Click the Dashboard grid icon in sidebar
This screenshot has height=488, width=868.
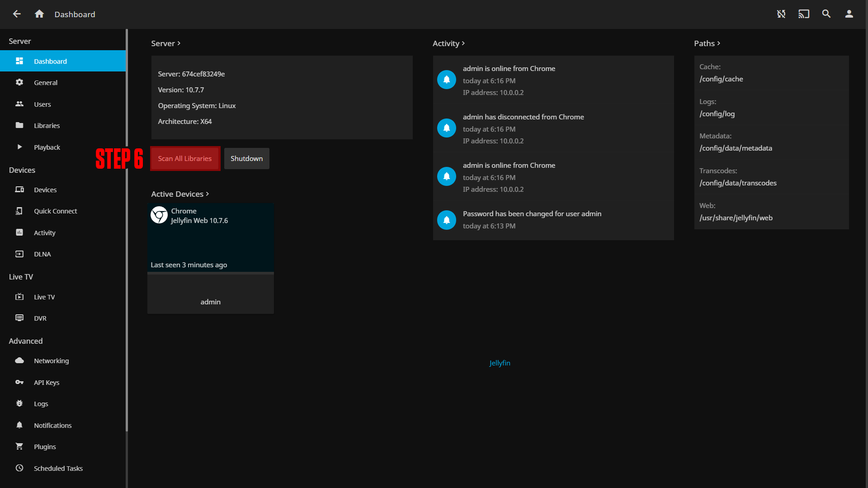19,61
